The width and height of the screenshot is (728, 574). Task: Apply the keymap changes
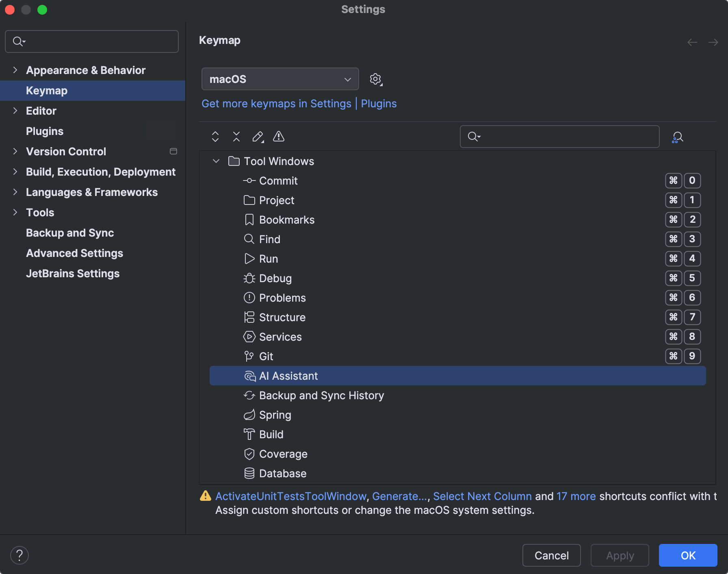coord(620,555)
